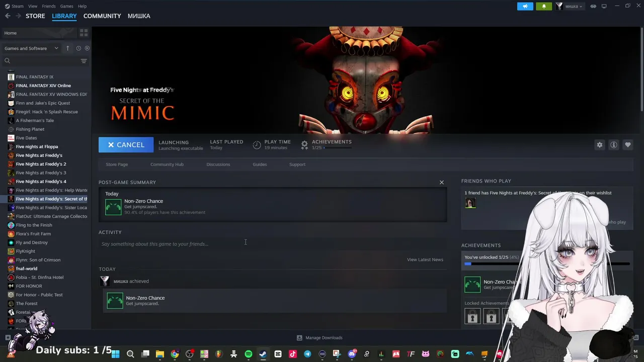Open Windows taskbar search
This screenshot has width=644, height=362.
click(x=130, y=354)
